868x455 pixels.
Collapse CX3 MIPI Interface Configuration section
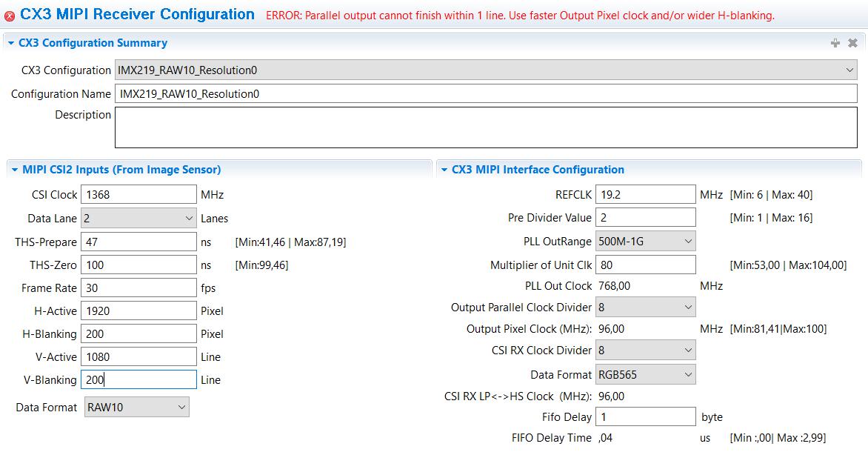coord(444,170)
